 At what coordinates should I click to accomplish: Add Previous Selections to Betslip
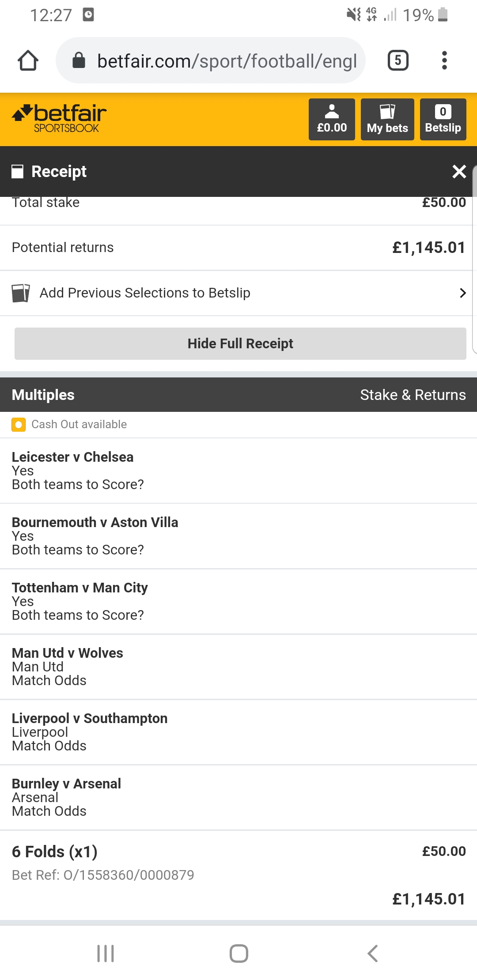click(x=238, y=293)
